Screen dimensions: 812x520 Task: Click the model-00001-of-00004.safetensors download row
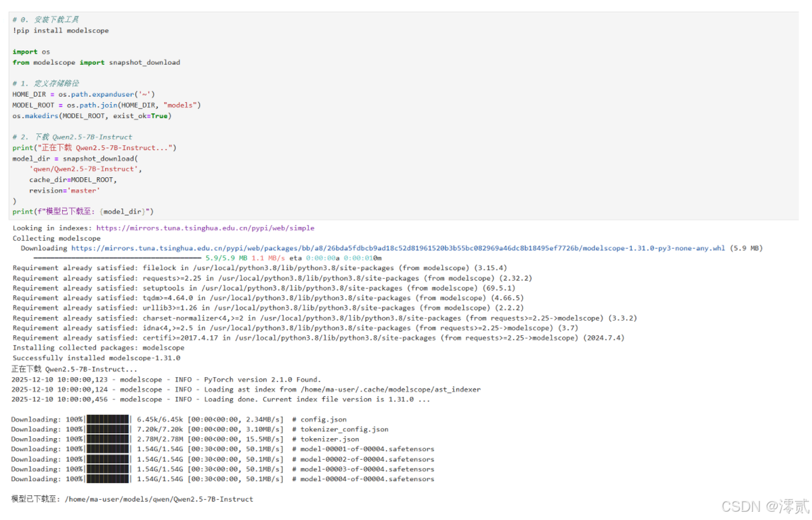click(x=223, y=449)
